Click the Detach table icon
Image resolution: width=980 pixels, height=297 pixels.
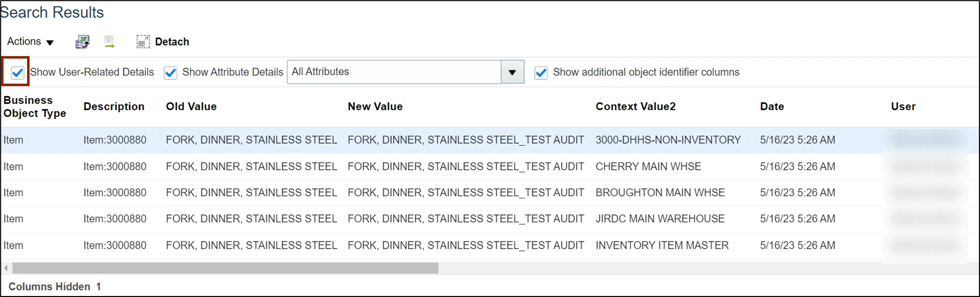pos(143,42)
